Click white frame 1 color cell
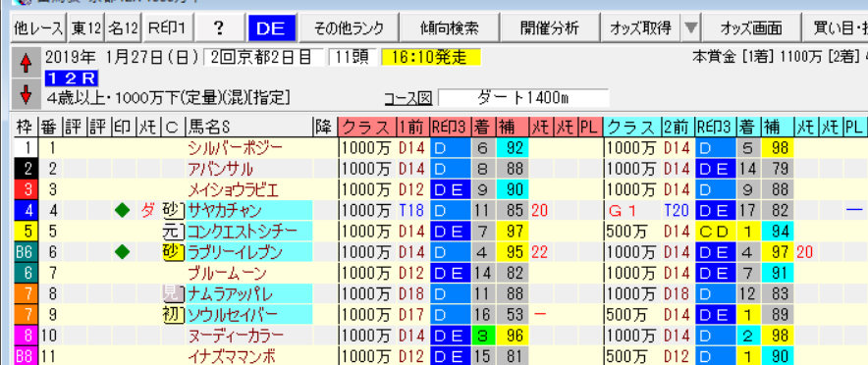Viewport: 868px width, 365px height. click(x=25, y=147)
